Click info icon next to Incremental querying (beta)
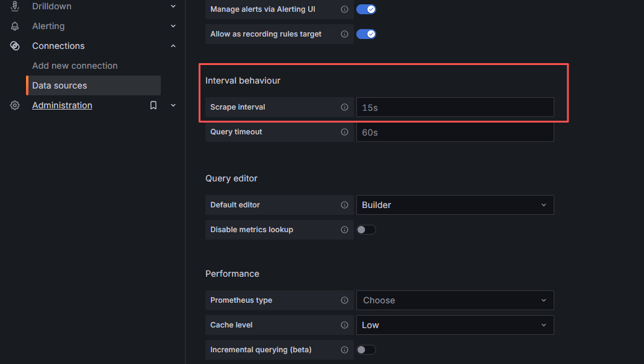The image size is (644, 364). pyautogui.click(x=345, y=350)
